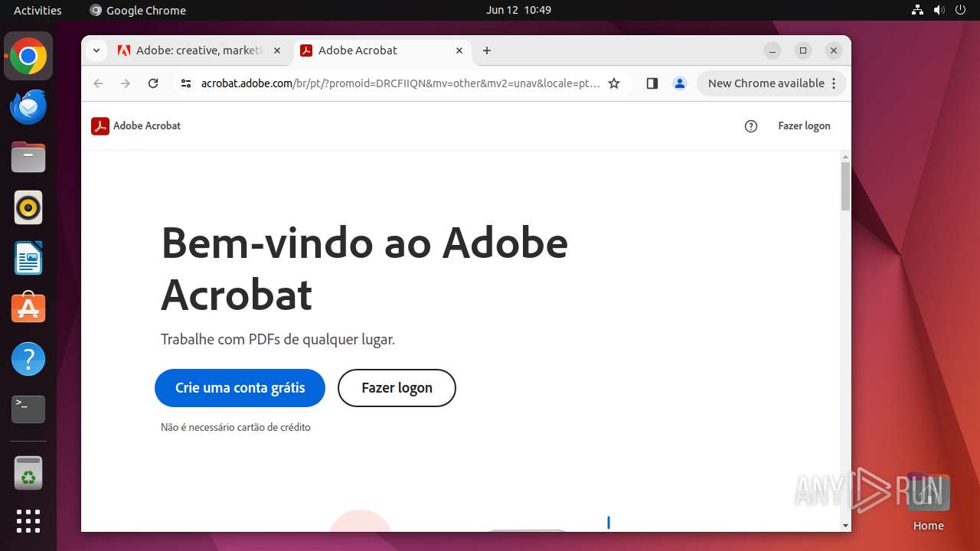Show Applications grid
The width and height of the screenshot is (980, 551).
pos(28,521)
